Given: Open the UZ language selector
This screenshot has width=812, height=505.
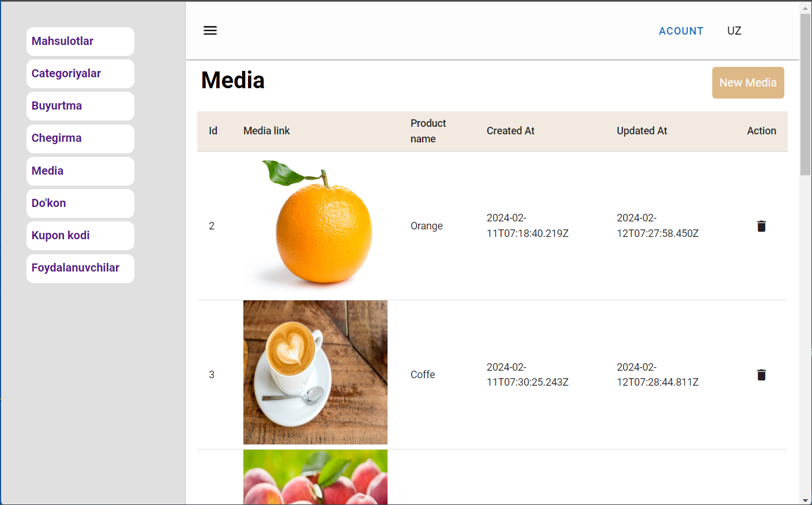Looking at the screenshot, I should (734, 31).
